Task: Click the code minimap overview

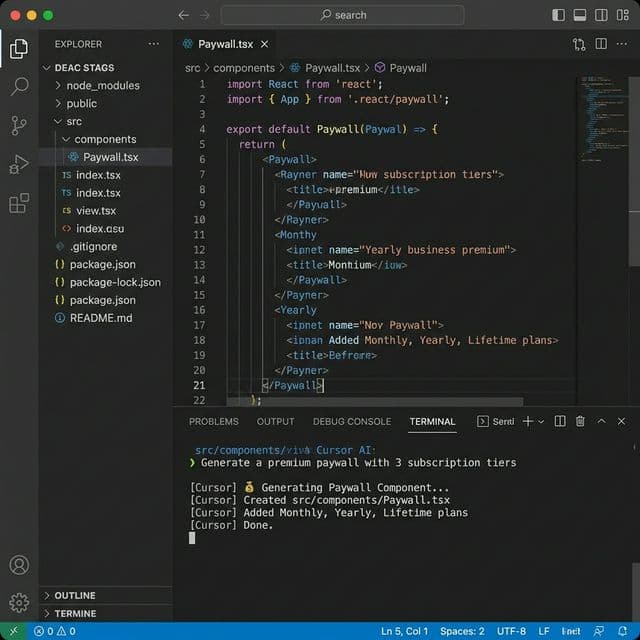Action: coord(604,118)
